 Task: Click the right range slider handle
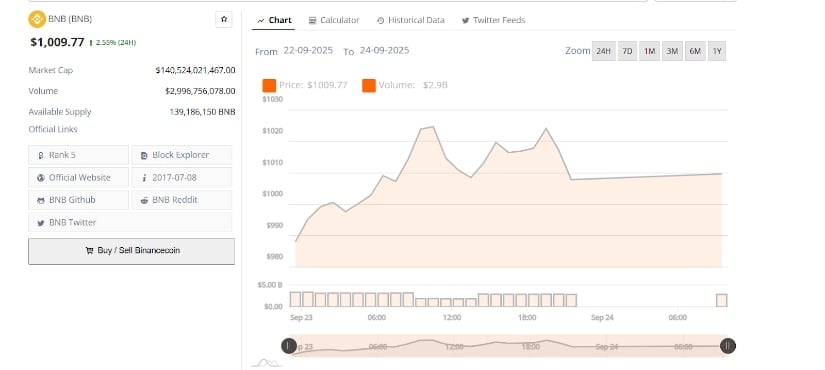click(728, 346)
